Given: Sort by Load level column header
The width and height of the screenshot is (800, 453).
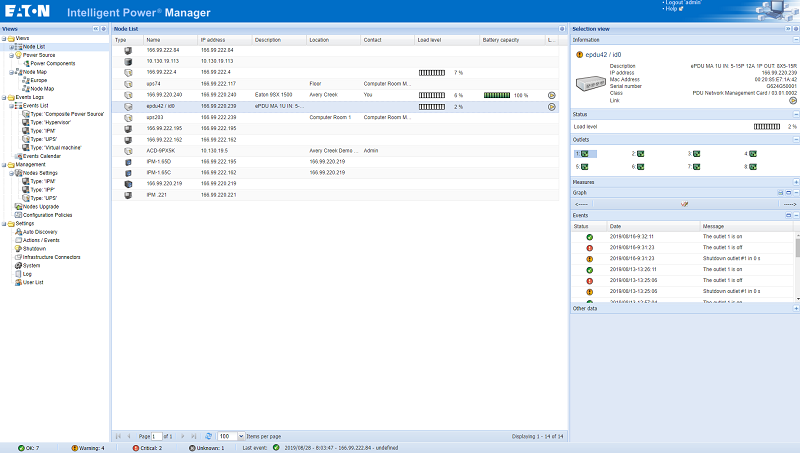Looking at the screenshot, I should [447, 40].
